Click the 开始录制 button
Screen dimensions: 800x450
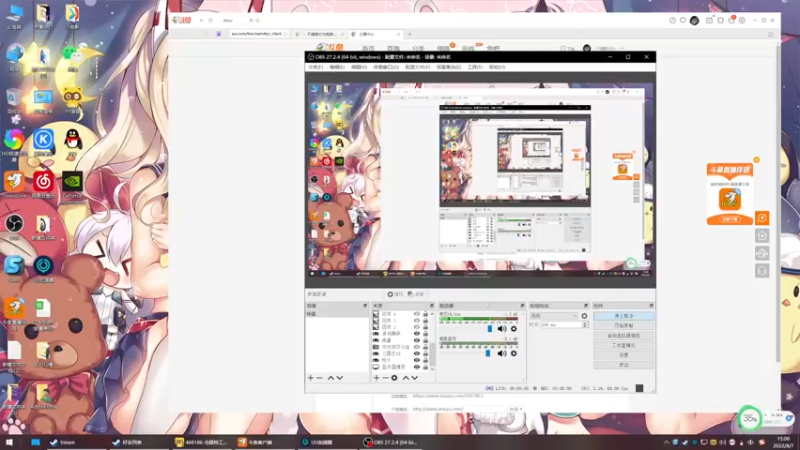pos(623,326)
